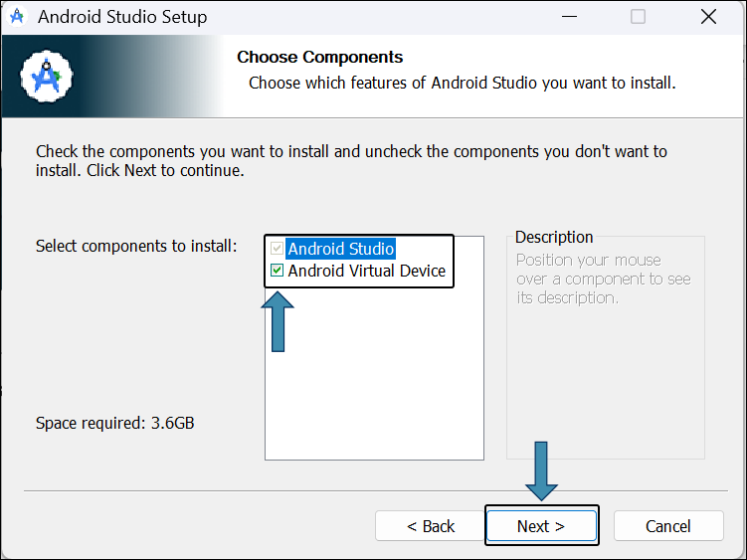Viewport: 747px width, 560px height.
Task: Click the Android Studio Setup title text
Action: (122, 17)
